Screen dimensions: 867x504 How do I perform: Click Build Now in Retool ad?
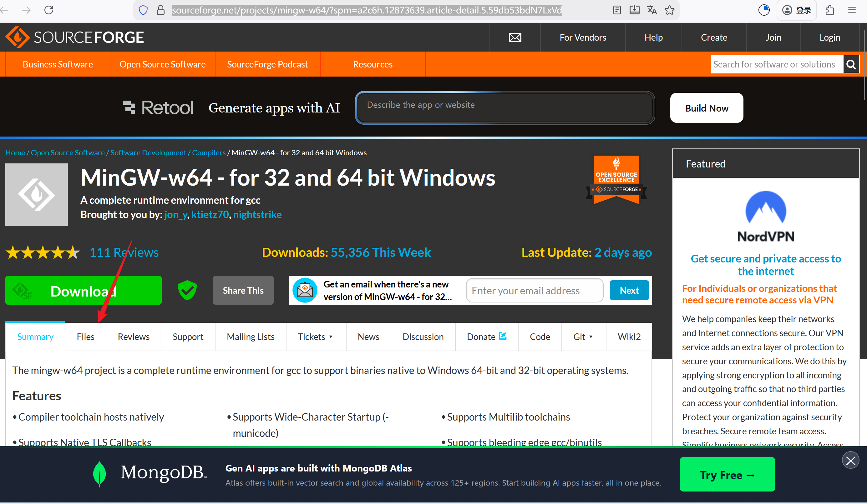(x=707, y=108)
